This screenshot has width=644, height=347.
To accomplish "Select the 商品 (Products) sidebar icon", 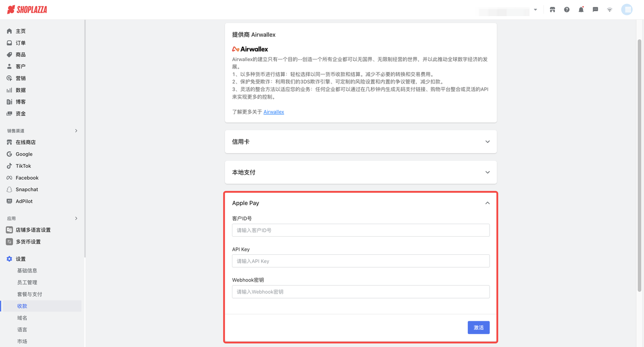I will click(8, 54).
